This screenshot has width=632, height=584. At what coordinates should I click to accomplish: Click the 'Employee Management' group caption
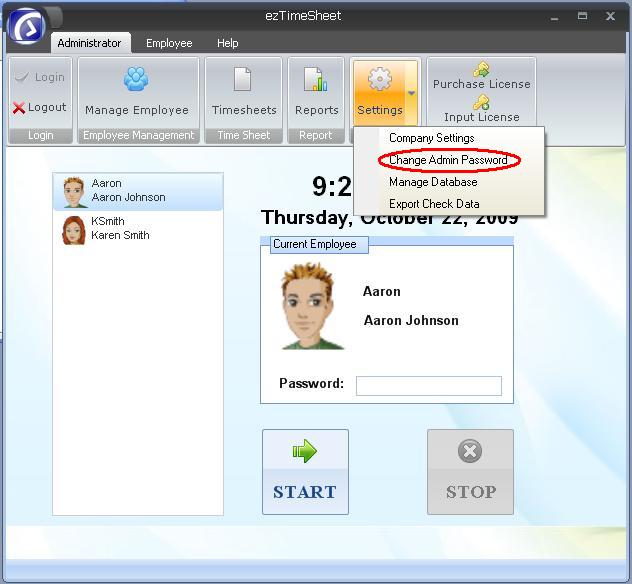(138, 135)
